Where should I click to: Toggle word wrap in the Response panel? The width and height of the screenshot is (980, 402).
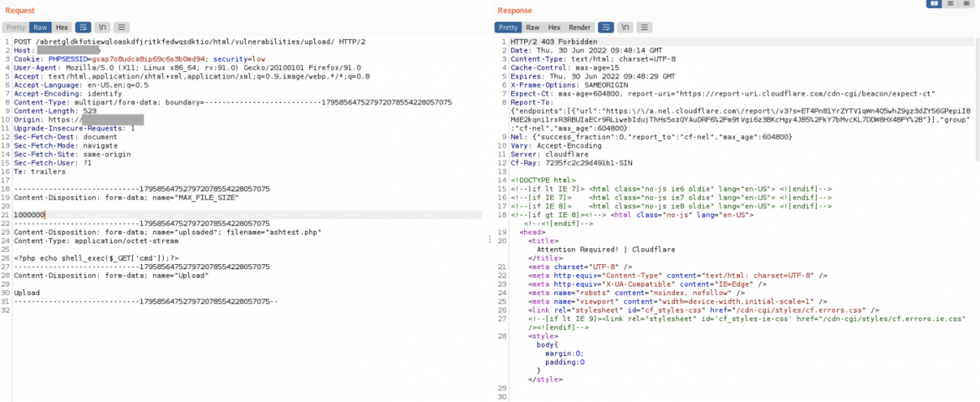pos(605,28)
